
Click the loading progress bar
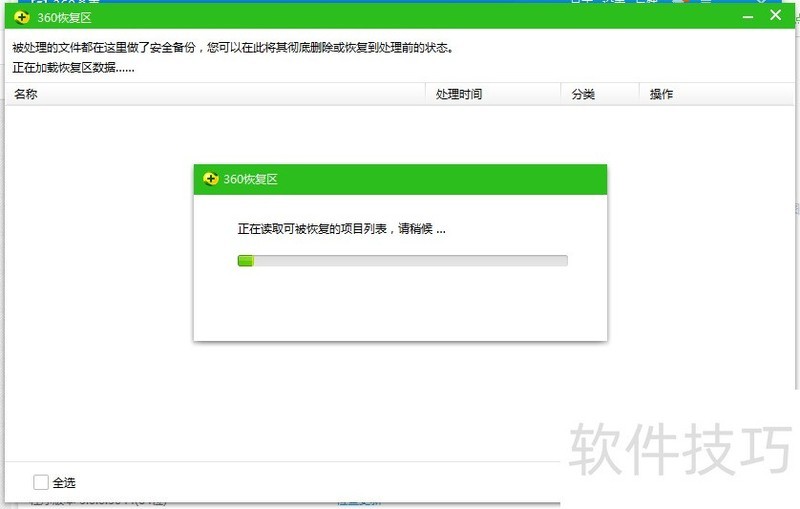tap(403, 261)
